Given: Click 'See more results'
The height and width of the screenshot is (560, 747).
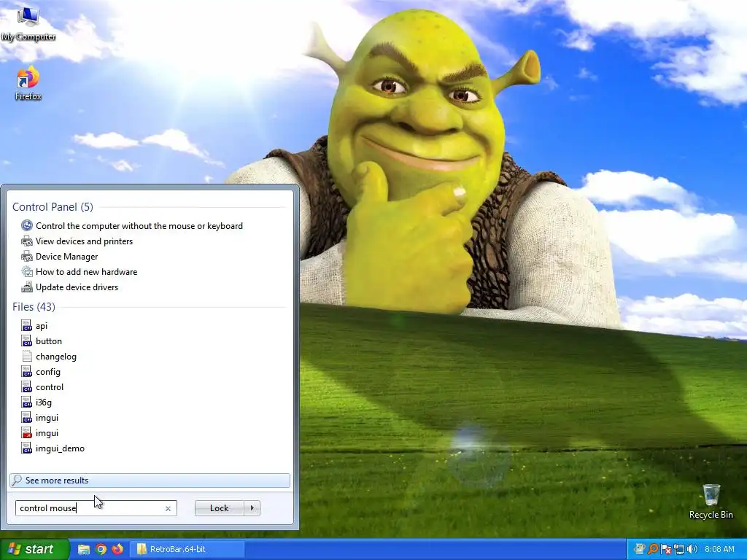Looking at the screenshot, I should click(x=150, y=480).
